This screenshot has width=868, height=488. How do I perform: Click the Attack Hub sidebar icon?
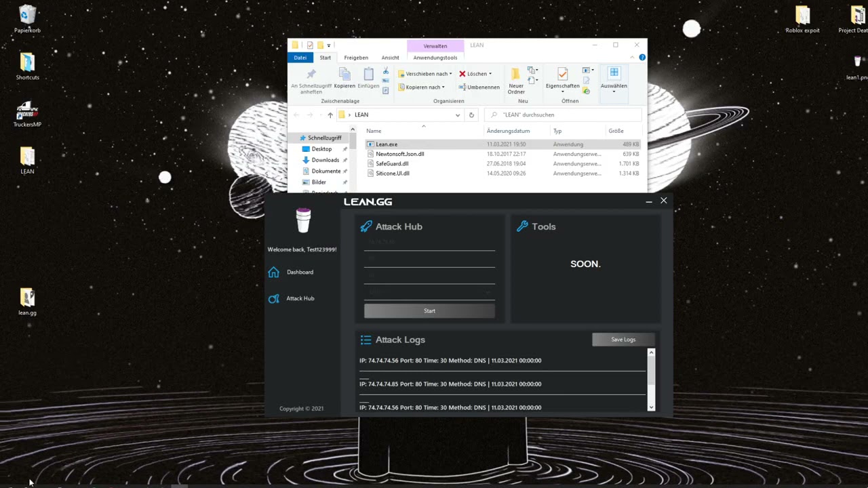273,298
